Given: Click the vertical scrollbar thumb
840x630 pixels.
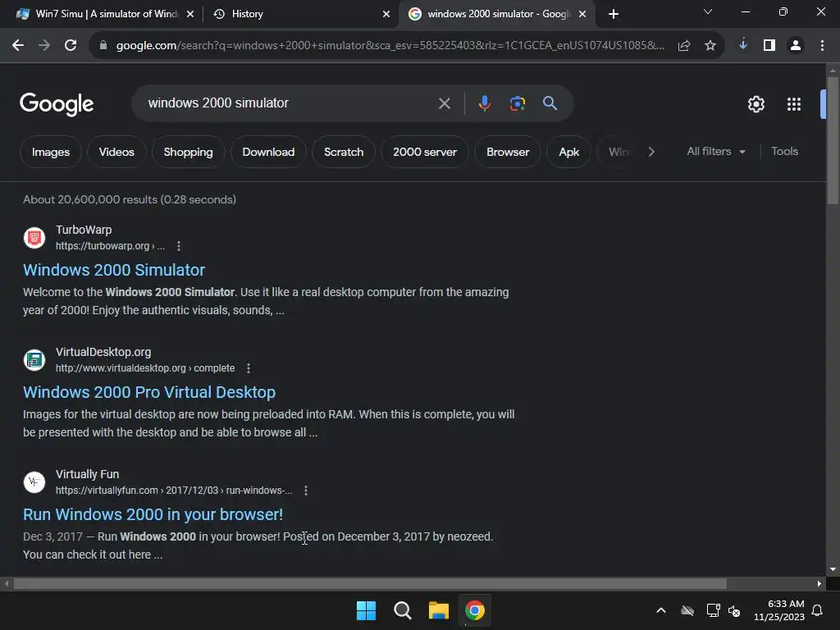Looking at the screenshot, I should click(x=833, y=140).
